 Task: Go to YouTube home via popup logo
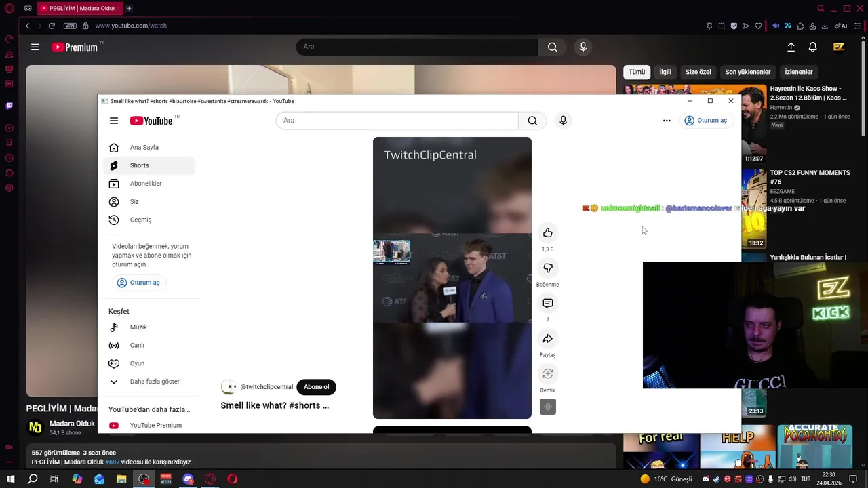[x=151, y=121]
